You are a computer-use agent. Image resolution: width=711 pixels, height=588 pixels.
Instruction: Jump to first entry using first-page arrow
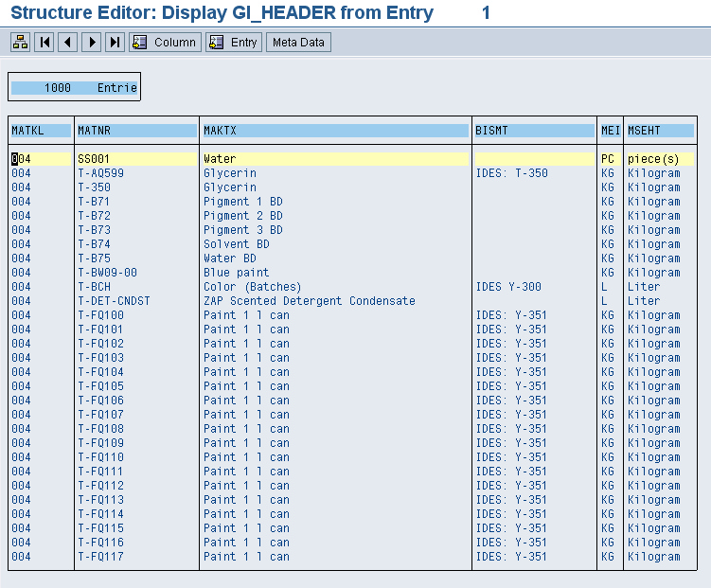(x=44, y=43)
